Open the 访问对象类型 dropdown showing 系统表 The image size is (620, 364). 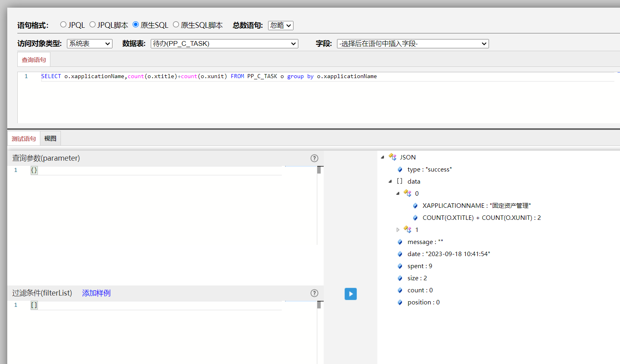tap(89, 43)
